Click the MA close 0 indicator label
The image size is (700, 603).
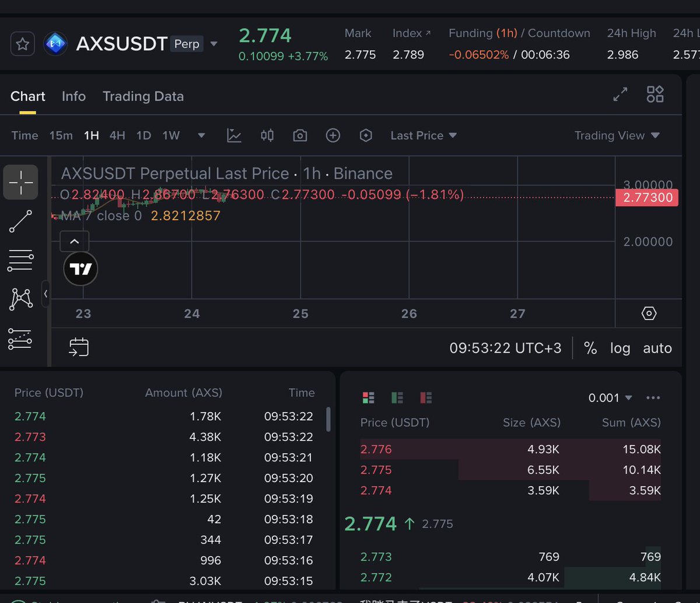pyautogui.click(x=101, y=216)
